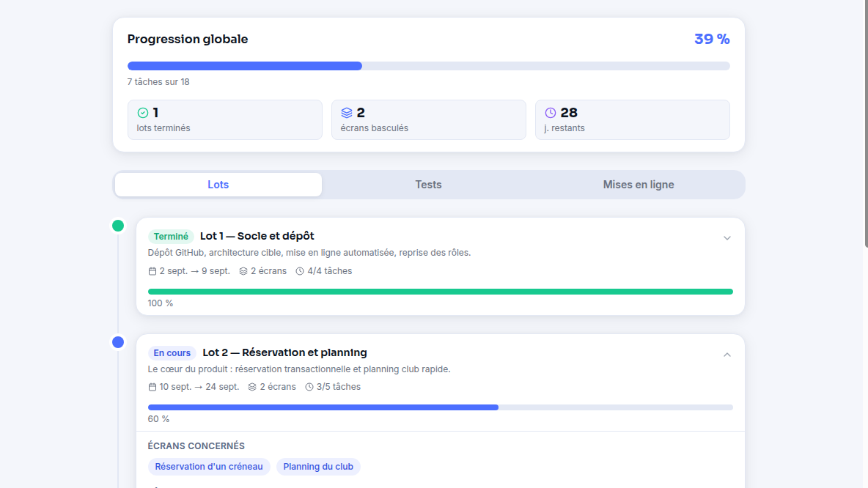This screenshot has height=488, width=868.
Task: Click the Lot 2 blue progress bar
Action: (x=440, y=407)
